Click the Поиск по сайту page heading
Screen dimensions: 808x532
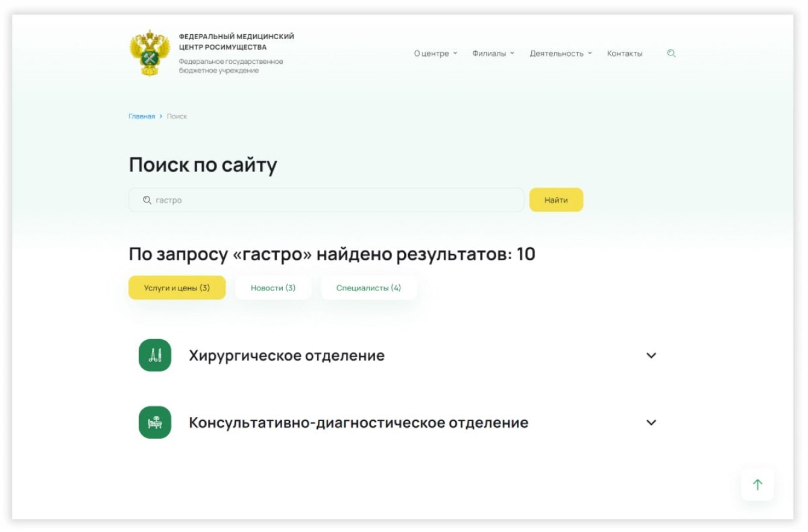point(203,164)
